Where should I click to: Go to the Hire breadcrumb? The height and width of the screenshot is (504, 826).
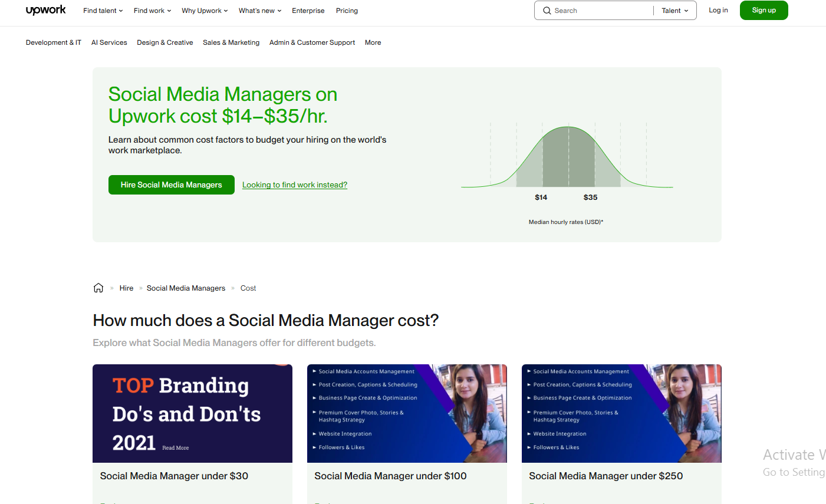click(126, 288)
